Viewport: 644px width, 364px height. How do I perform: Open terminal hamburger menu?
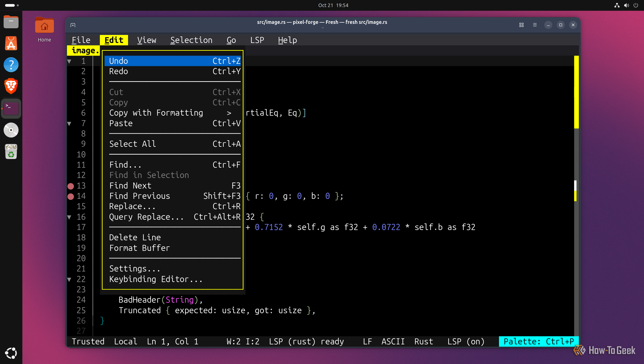(535, 25)
